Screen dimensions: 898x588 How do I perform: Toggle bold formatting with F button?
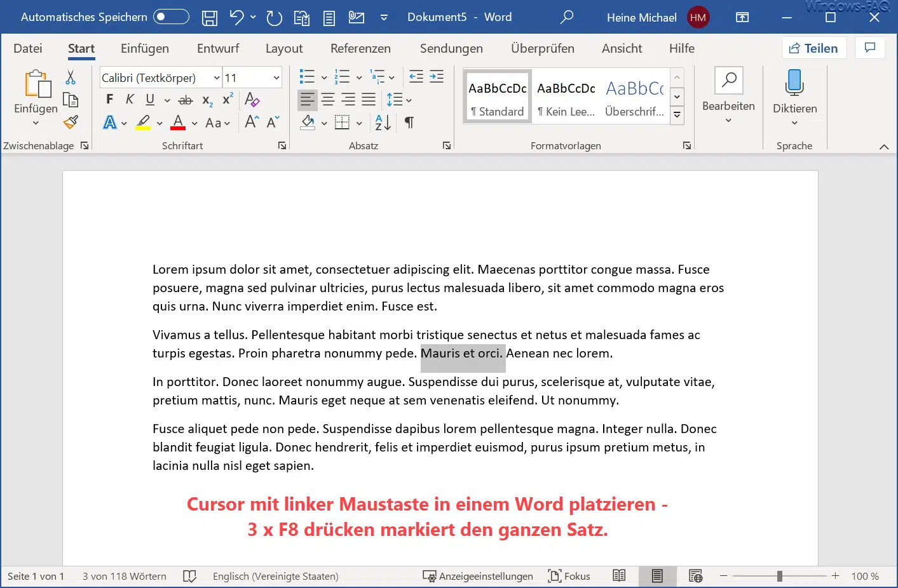(x=109, y=100)
